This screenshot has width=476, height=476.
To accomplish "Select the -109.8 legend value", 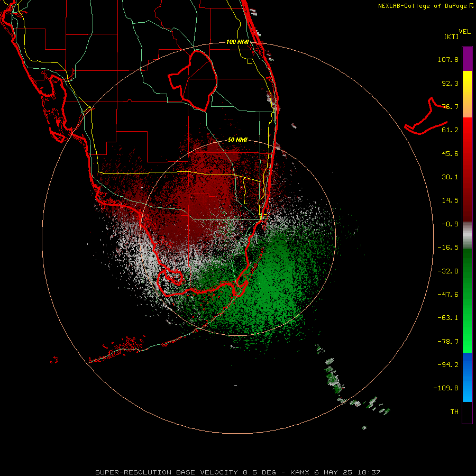I will 446,388.
